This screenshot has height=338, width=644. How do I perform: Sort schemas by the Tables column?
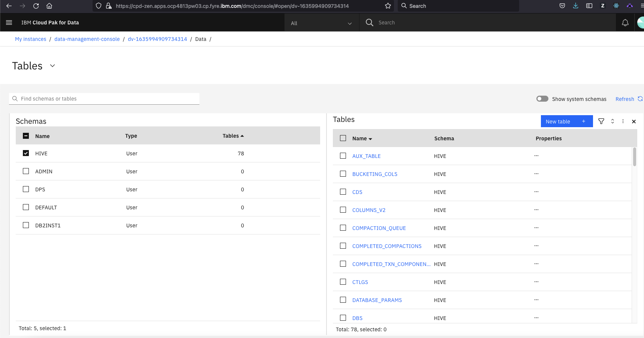click(233, 136)
